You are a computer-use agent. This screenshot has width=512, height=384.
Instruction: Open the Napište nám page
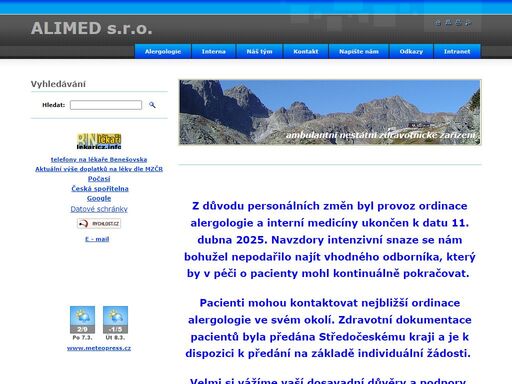(359, 51)
